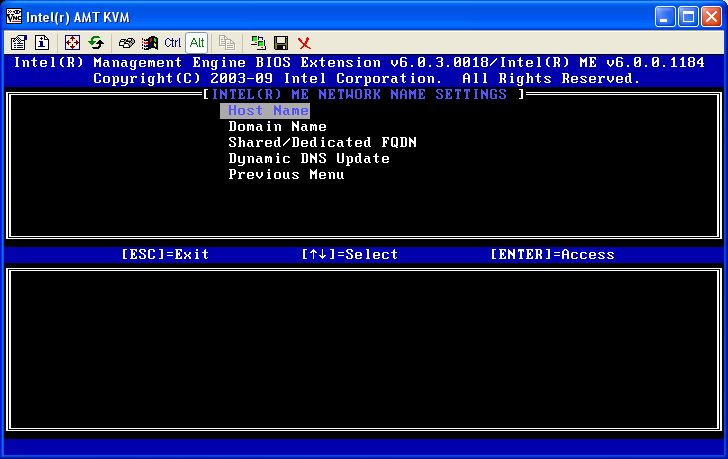Select Dynamic DNS Update entry
Image resolution: width=728 pixels, height=459 pixels.
pos(309,159)
